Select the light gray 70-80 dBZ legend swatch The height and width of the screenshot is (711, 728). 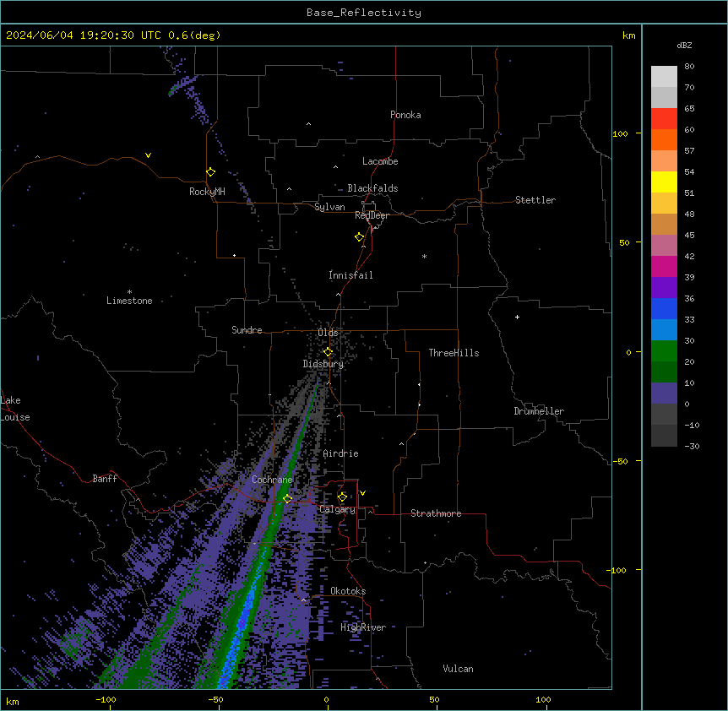point(664,77)
